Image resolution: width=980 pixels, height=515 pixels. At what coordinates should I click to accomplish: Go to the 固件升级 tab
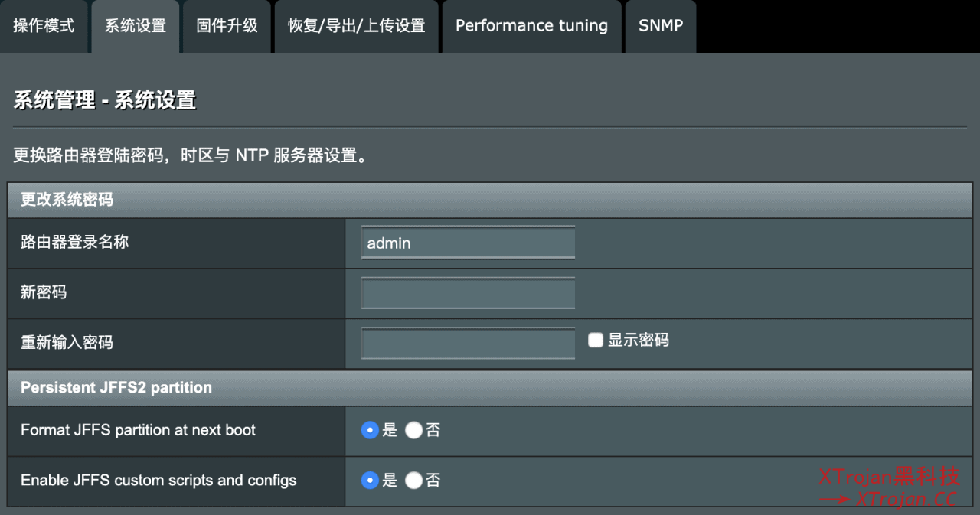pyautogui.click(x=227, y=25)
